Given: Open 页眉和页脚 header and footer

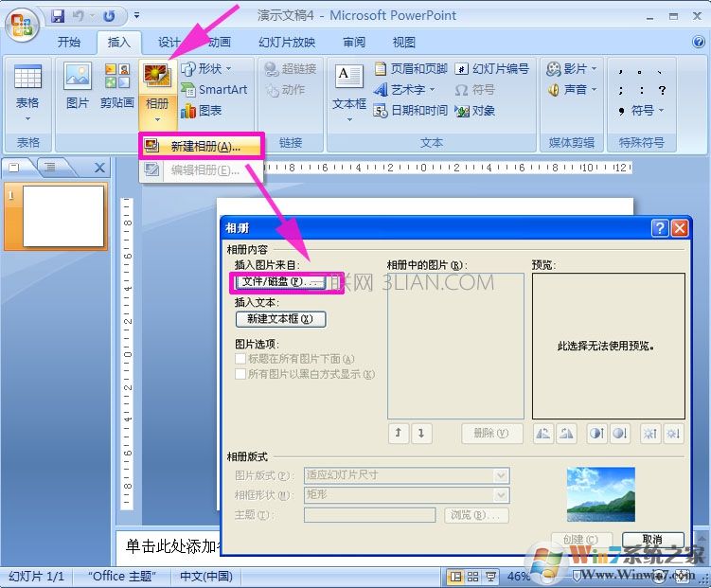Looking at the screenshot, I should tap(410, 69).
